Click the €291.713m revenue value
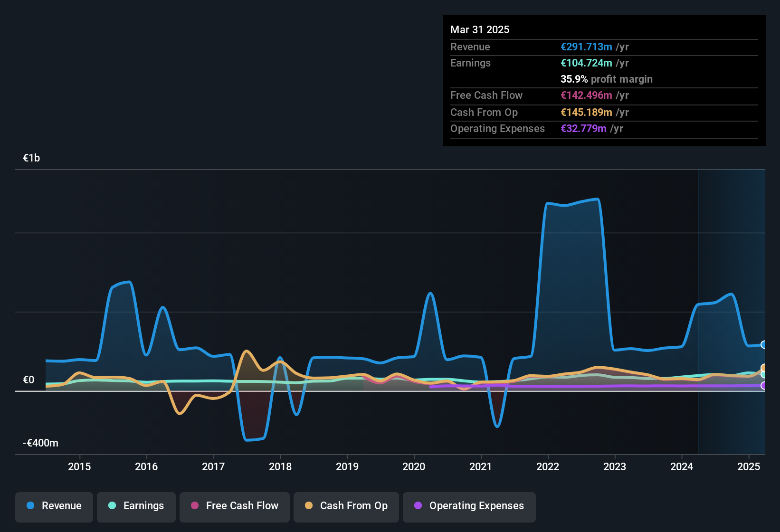Image resolution: width=780 pixels, height=532 pixels. coord(586,47)
